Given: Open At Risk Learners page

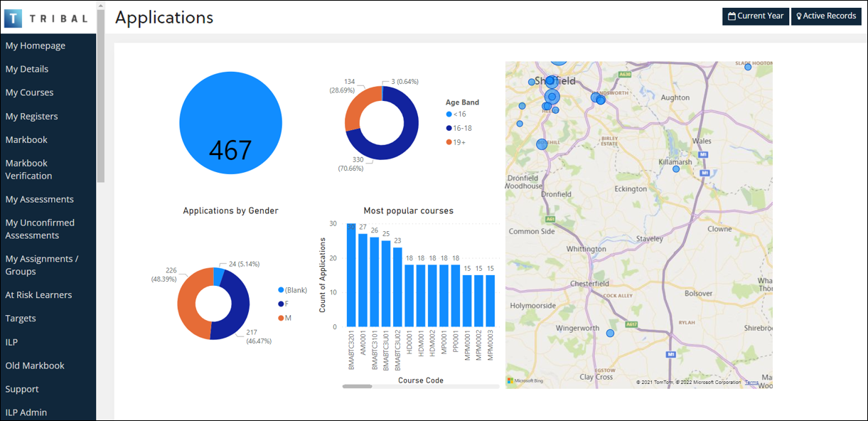Looking at the screenshot, I should pyautogui.click(x=38, y=295).
